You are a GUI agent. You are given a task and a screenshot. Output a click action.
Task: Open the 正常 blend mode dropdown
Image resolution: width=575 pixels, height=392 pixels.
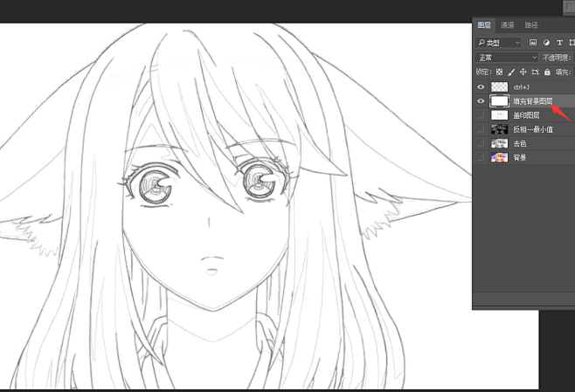(x=507, y=58)
